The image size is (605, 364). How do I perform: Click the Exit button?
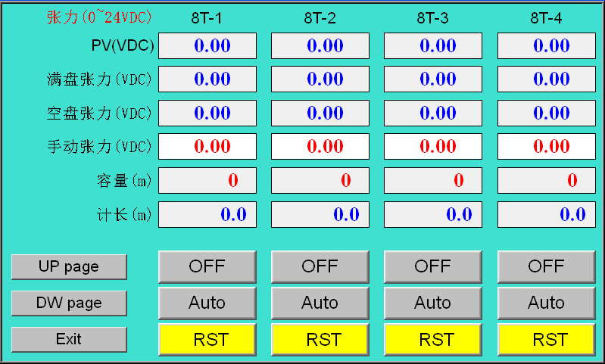(69, 339)
